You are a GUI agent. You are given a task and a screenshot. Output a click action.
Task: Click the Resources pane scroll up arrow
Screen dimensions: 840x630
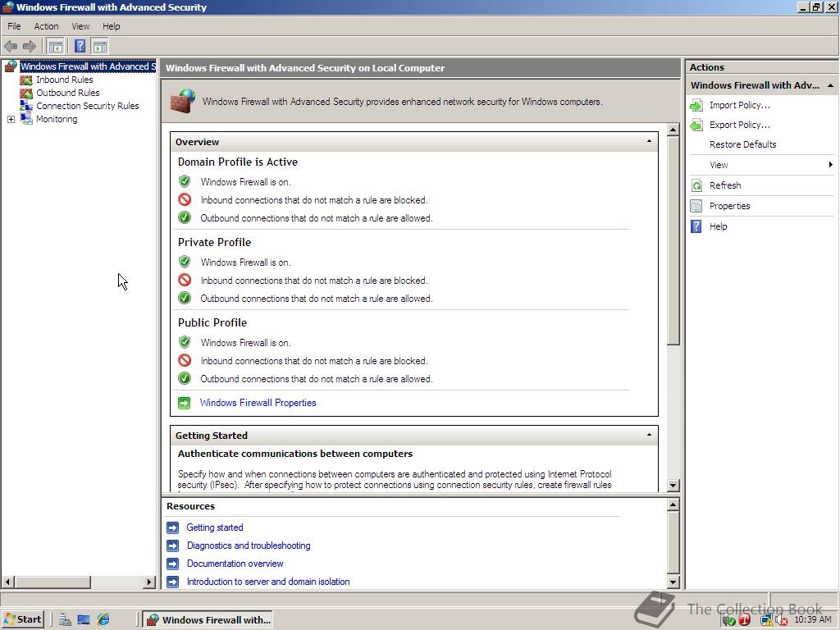click(x=673, y=504)
